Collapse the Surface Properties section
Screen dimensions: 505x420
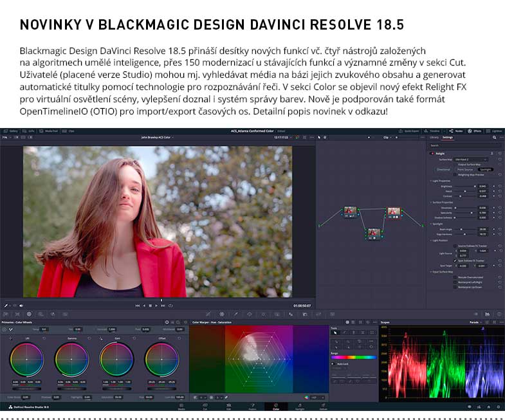[431, 202]
